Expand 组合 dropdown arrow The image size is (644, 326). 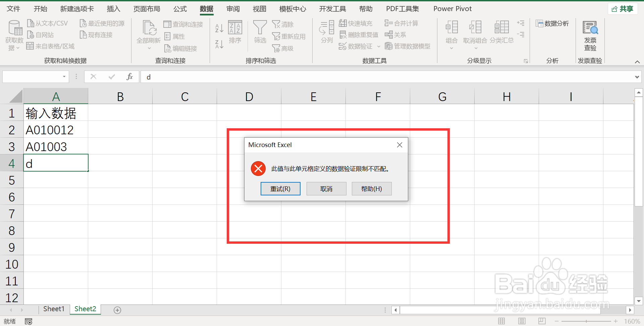click(451, 48)
